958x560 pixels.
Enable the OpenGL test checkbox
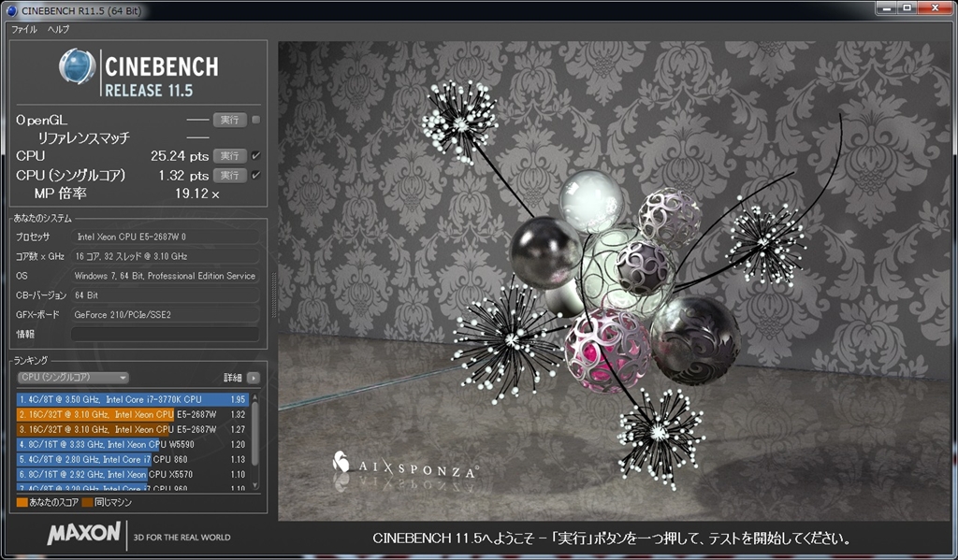click(x=255, y=120)
